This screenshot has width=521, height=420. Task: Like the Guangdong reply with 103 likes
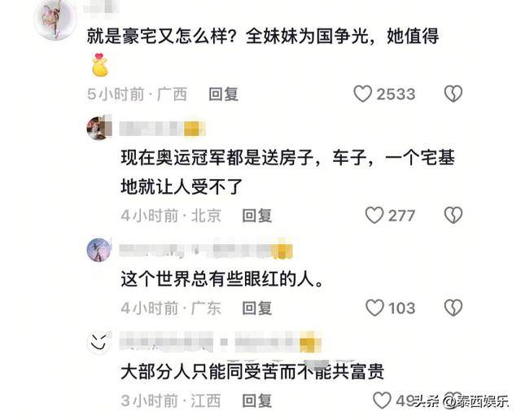(x=374, y=308)
